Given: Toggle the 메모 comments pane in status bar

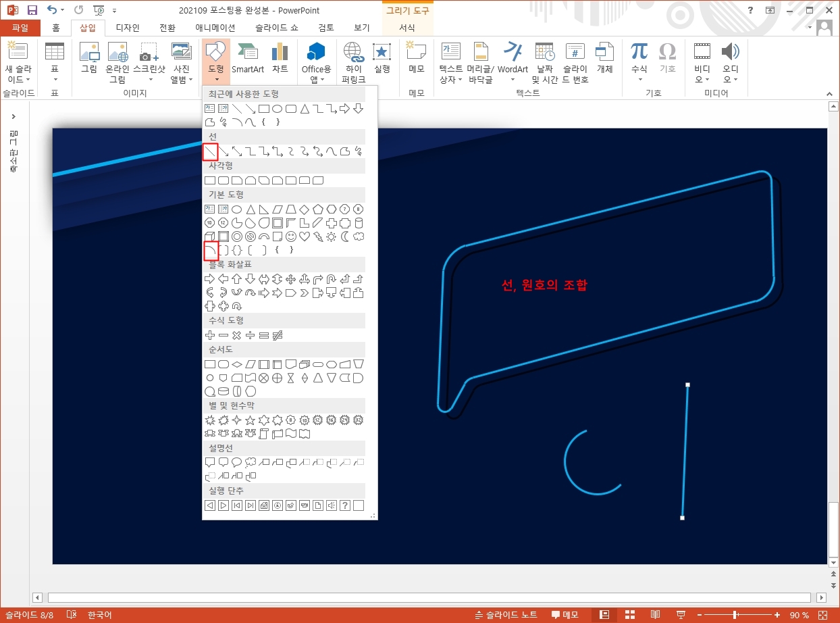Looking at the screenshot, I should (565, 615).
